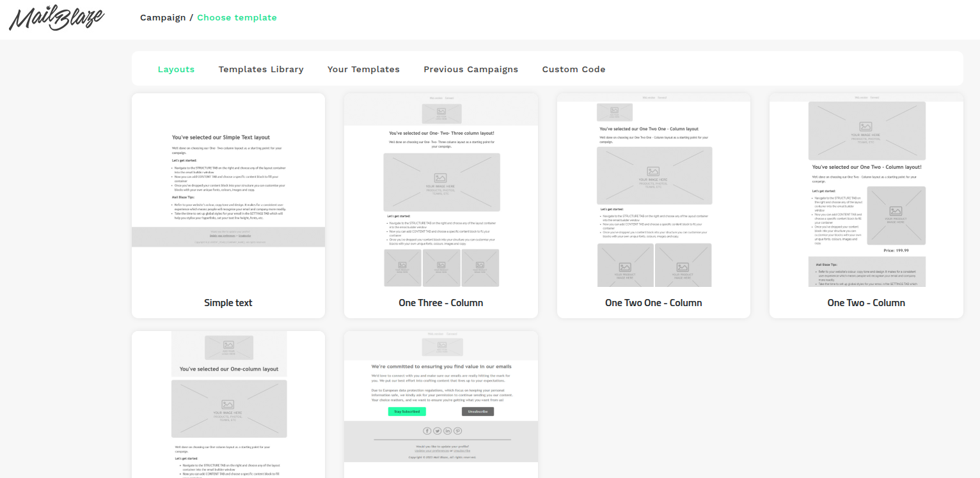Click the Facebook icon in subscription template
Viewport: 980px width, 478px height.
point(427,431)
